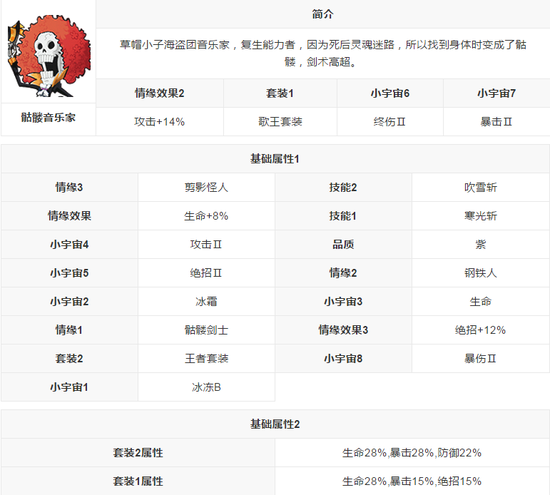Image resolution: width=550 pixels, height=495 pixels.
Task: Click the 剪影怪人 cell
Action: tap(207, 187)
